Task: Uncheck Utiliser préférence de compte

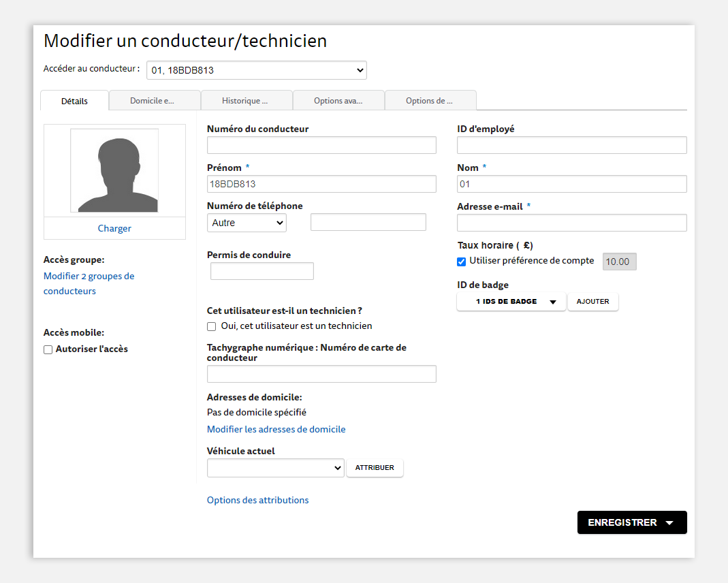Action: coord(462,262)
